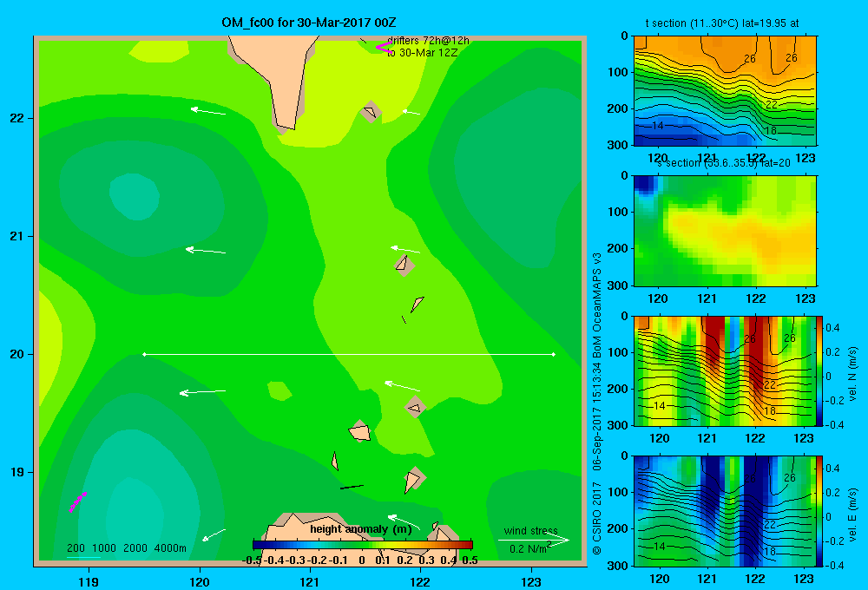Click the small island just south of latitude 21

pyautogui.click(x=404, y=264)
